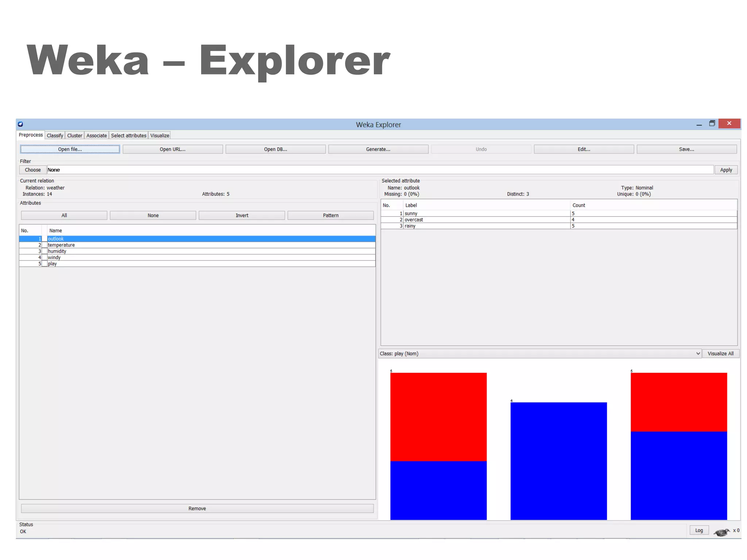Image resolution: width=747 pixels, height=560 pixels.
Task: Click the sunny bar's red segment
Action: click(x=438, y=417)
